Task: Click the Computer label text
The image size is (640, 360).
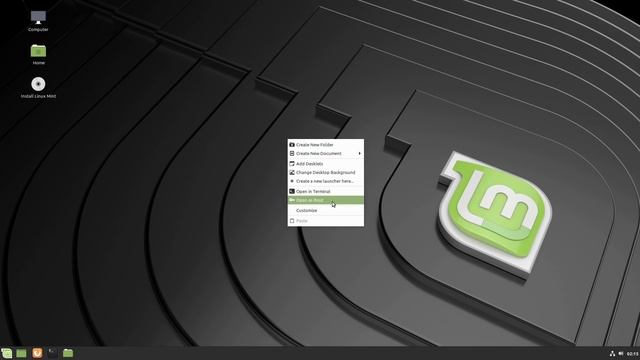Action: (x=38, y=29)
